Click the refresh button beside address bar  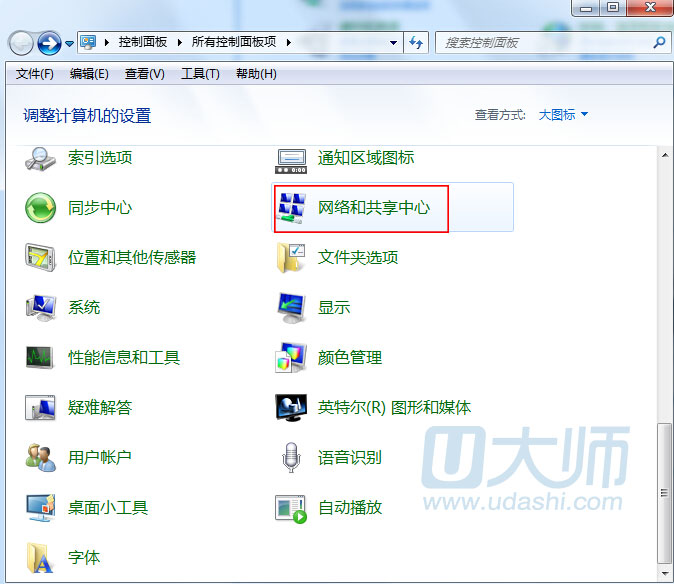coord(417,43)
